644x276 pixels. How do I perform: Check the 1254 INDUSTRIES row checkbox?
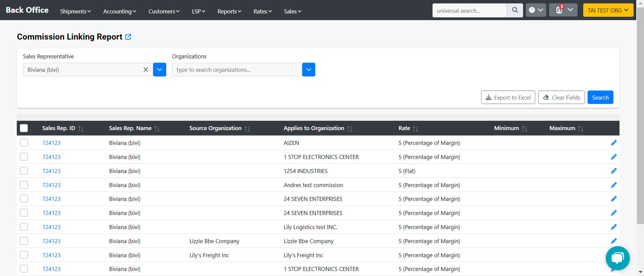(24, 171)
